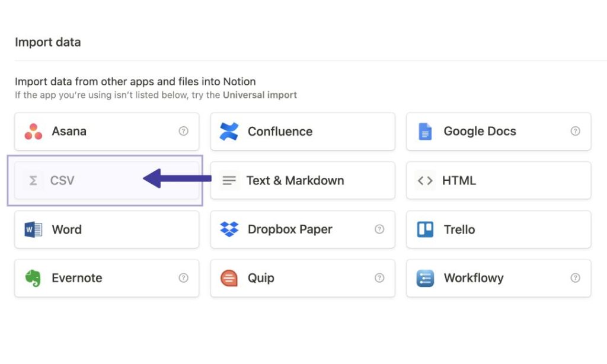Click the question mark beside Google Docs
The height and width of the screenshot is (364, 607).
[575, 131]
